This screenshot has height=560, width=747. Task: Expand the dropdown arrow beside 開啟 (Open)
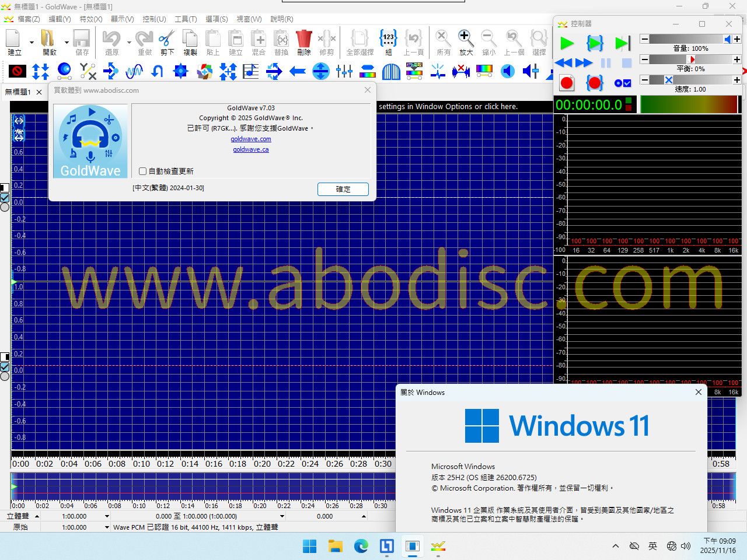pyautogui.click(x=67, y=42)
